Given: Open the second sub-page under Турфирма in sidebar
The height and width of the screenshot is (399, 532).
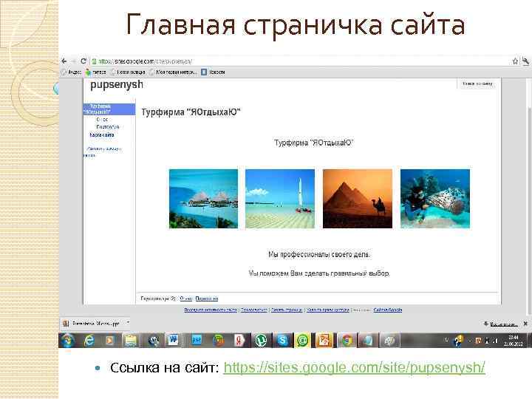Looking at the screenshot, I should 108,127.
